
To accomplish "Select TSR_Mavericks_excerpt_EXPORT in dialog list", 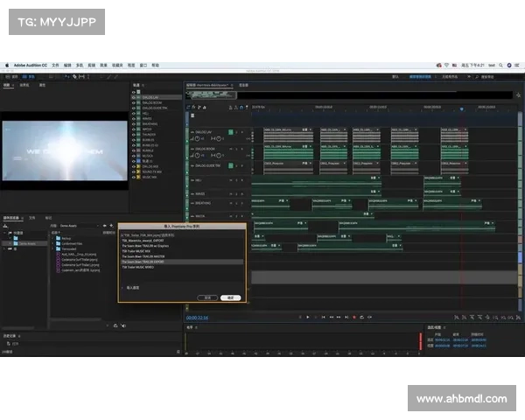I will (x=143, y=241).
